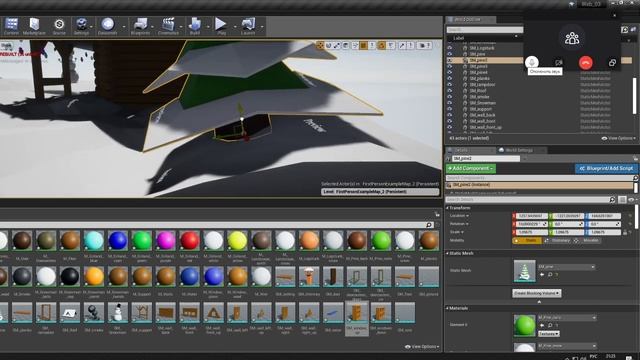The height and width of the screenshot is (360, 640).
Task: Sort the outliner by the Label column header
Action: 458,38
